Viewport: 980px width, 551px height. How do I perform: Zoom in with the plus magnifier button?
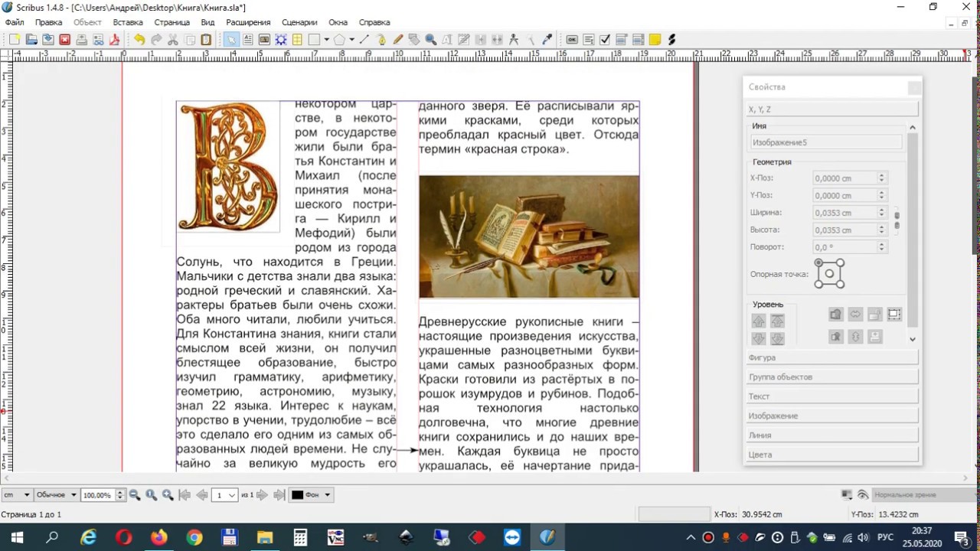tap(168, 495)
